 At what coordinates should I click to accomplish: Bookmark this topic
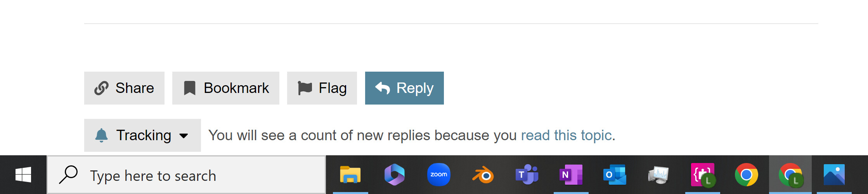point(226,88)
